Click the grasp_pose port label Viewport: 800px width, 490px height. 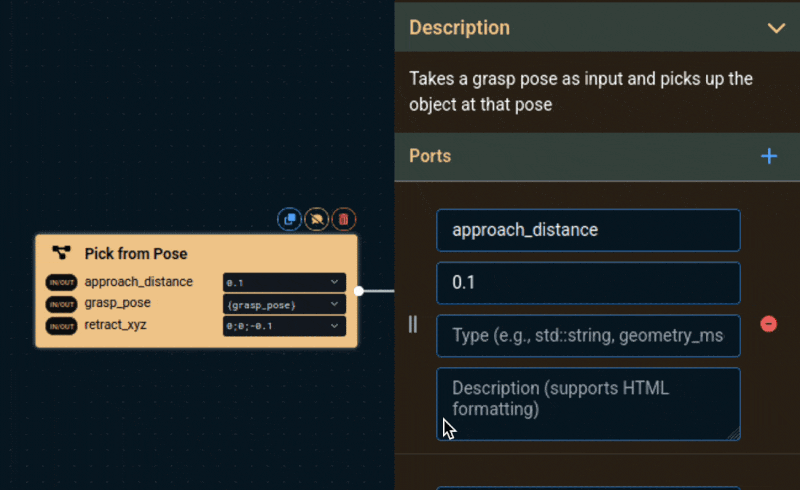tap(117, 303)
